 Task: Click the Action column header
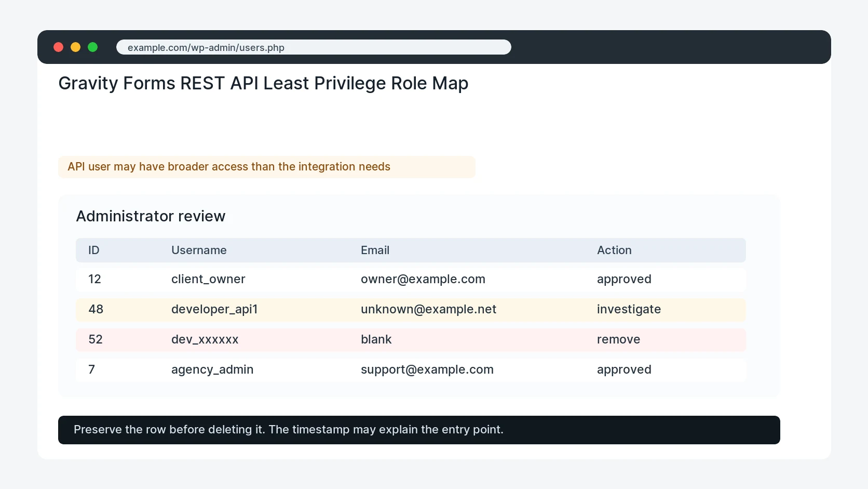coord(614,250)
